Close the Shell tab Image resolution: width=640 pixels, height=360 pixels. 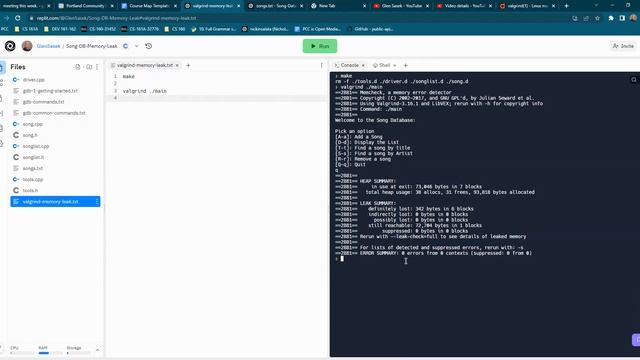[x=395, y=65]
